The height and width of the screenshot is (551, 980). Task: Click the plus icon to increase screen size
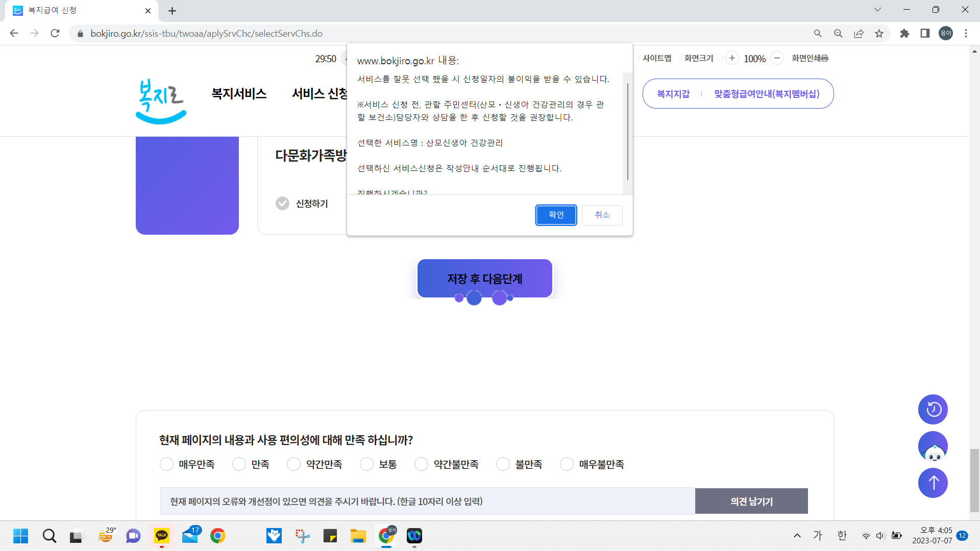(732, 58)
